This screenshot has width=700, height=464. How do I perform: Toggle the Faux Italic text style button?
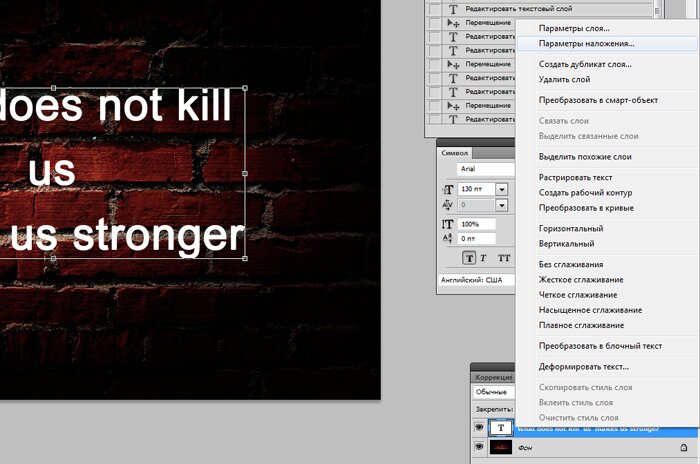point(483,258)
